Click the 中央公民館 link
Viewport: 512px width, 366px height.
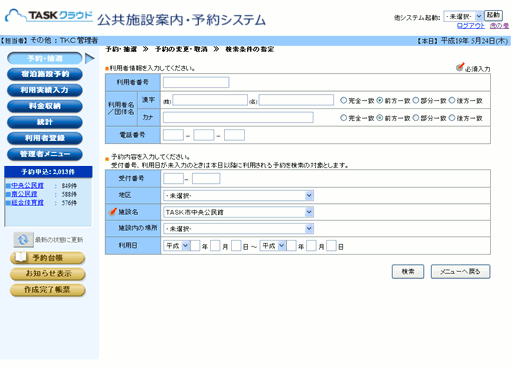(x=27, y=185)
